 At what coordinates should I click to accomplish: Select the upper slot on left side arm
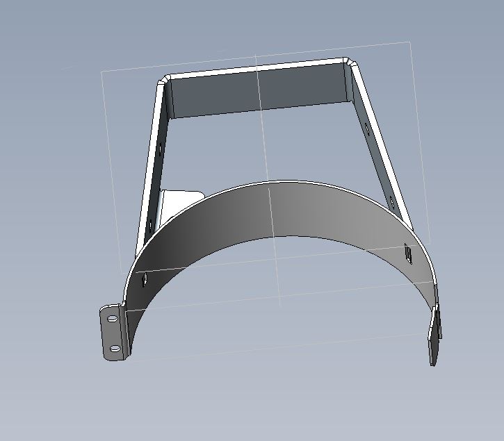(x=160, y=149)
